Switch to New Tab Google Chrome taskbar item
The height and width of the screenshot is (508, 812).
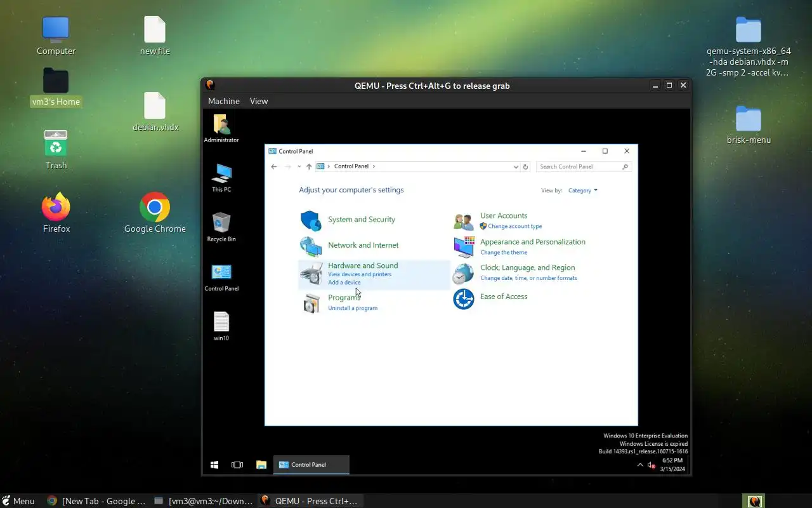tap(96, 501)
